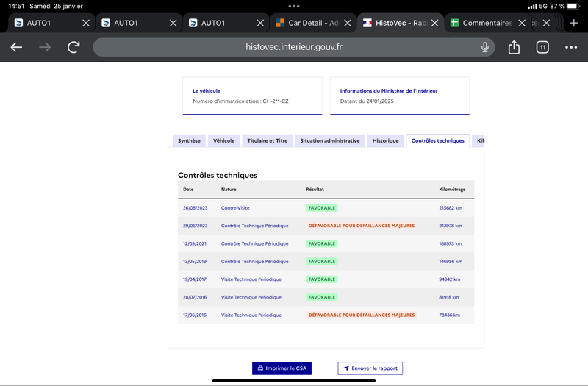Open the tab switcher showing 11 tabs
Image resolution: width=588 pixels, height=386 pixels.
tap(542, 47)
